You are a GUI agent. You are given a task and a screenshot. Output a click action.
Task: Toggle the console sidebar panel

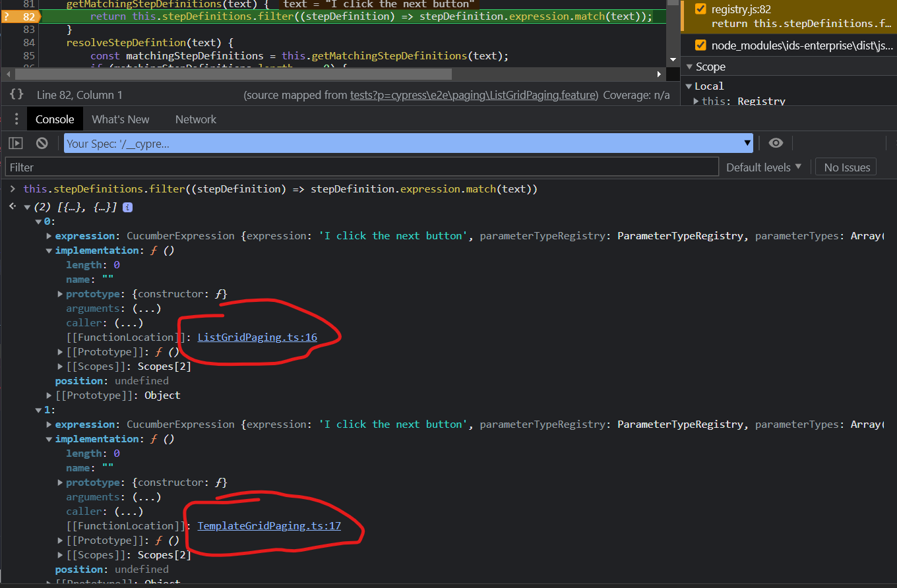coord(15,142)
